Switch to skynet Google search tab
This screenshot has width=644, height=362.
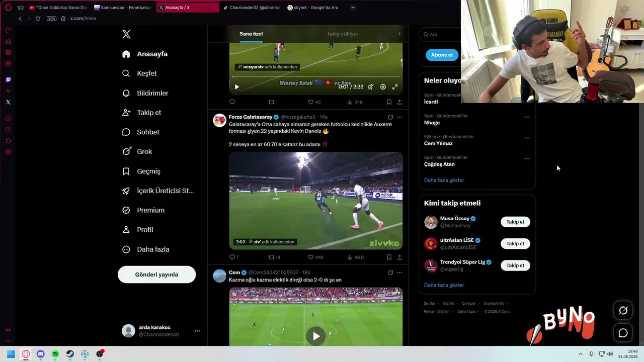pos(313,8)
